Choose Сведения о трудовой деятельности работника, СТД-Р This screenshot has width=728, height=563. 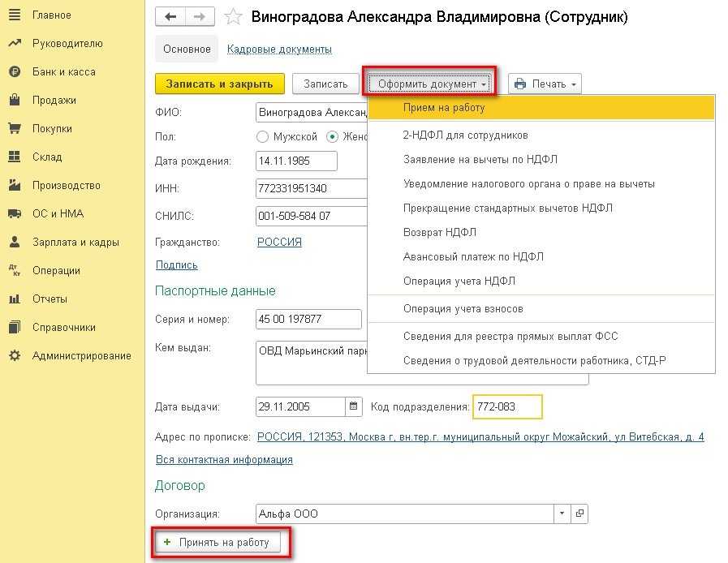(x=541, y=361)
